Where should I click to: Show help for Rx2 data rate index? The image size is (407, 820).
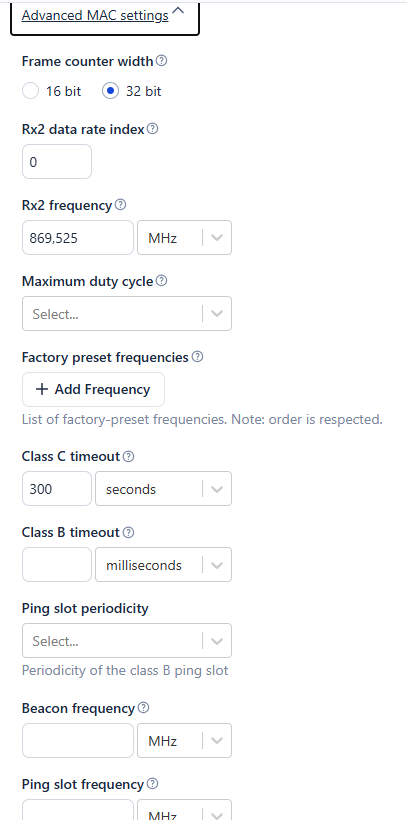pyautogui.click(x=152, y=129)
